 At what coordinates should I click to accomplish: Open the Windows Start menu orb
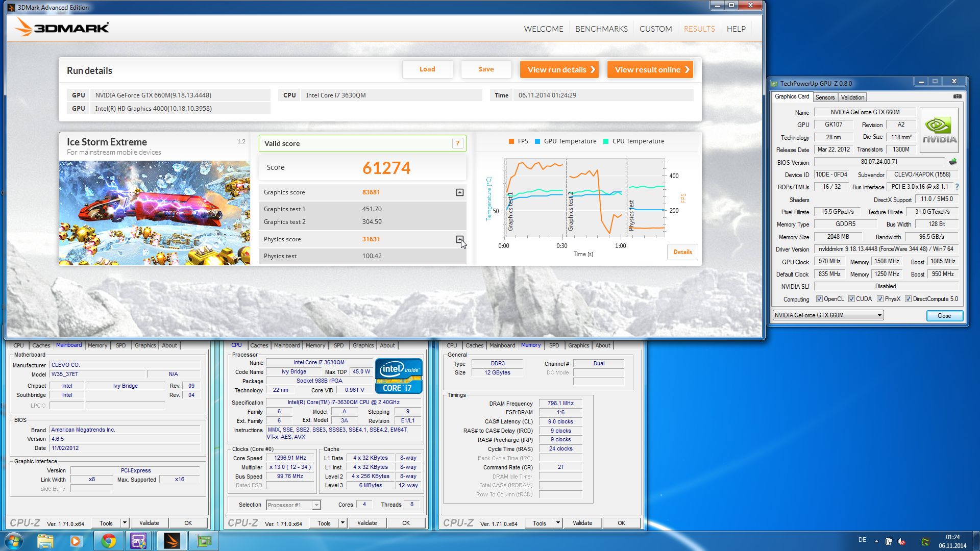click(14, 541)
